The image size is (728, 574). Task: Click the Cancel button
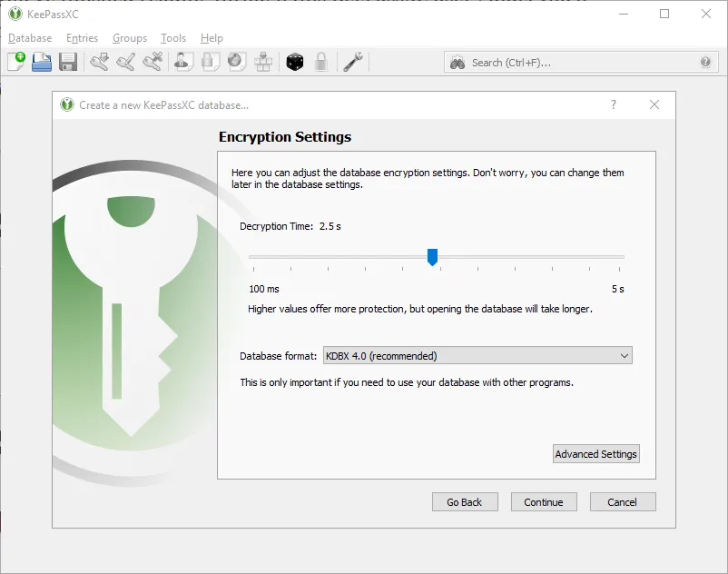pyautogui.click(x=623, y=502)
